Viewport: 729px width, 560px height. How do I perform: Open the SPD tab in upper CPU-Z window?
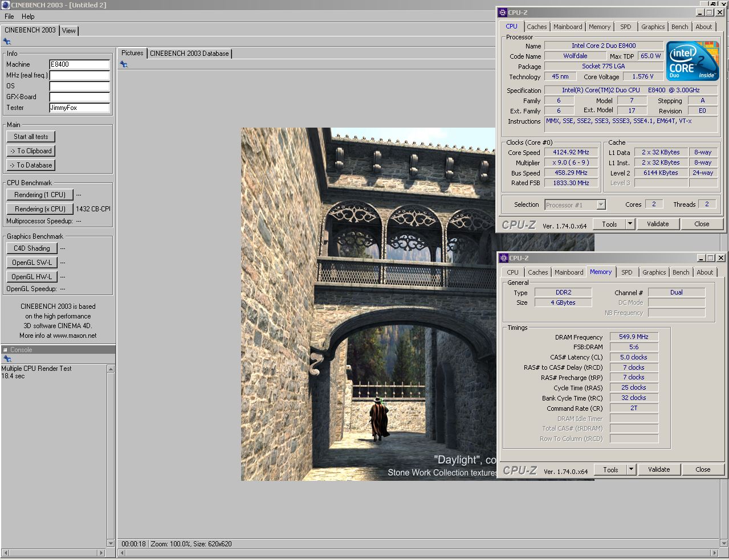(626, 27)
